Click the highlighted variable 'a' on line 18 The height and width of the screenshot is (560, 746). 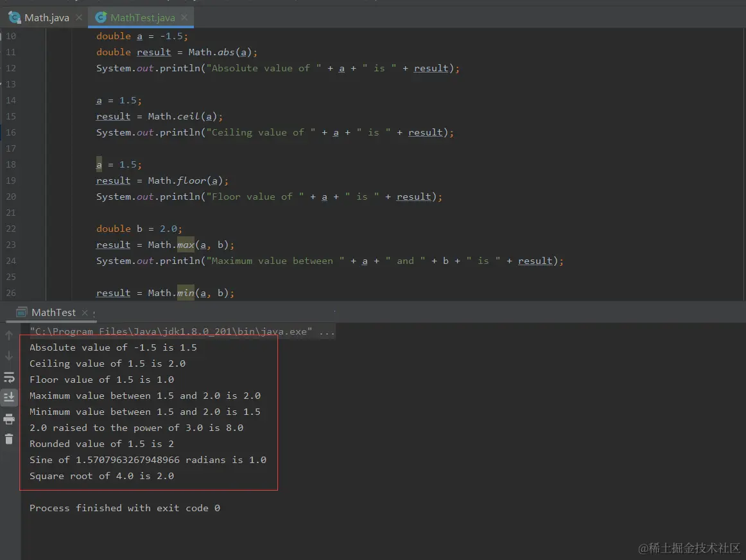click(99, 164)
